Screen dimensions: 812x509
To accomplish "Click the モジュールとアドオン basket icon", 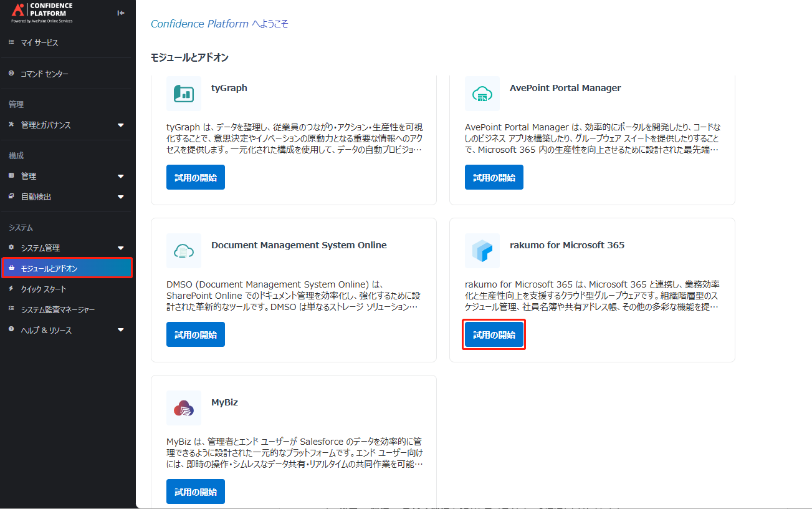I will tap(11, 268).
